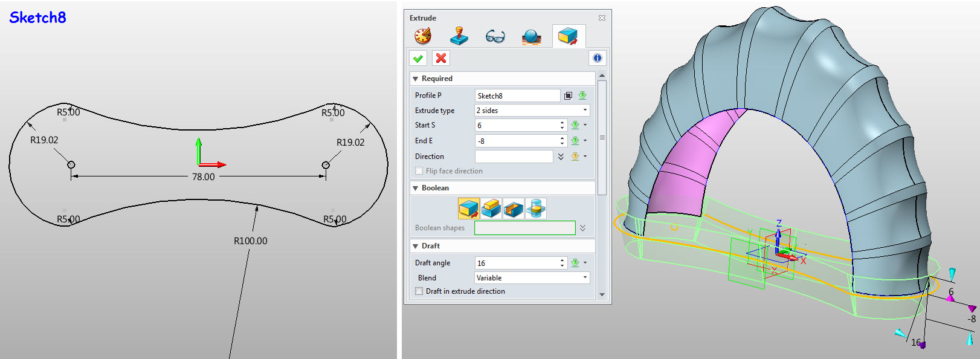Click the top-left R5.00 dimension label
Screen dimensions: 980x359
click(x=68, y=112)
